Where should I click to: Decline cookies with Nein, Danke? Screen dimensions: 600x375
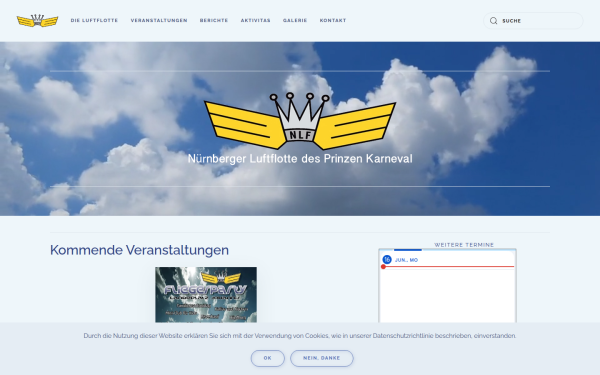[321, 358]
